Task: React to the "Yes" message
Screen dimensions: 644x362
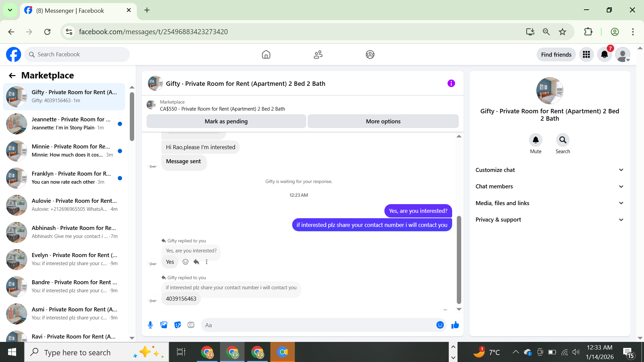Action: coord(185,262)
